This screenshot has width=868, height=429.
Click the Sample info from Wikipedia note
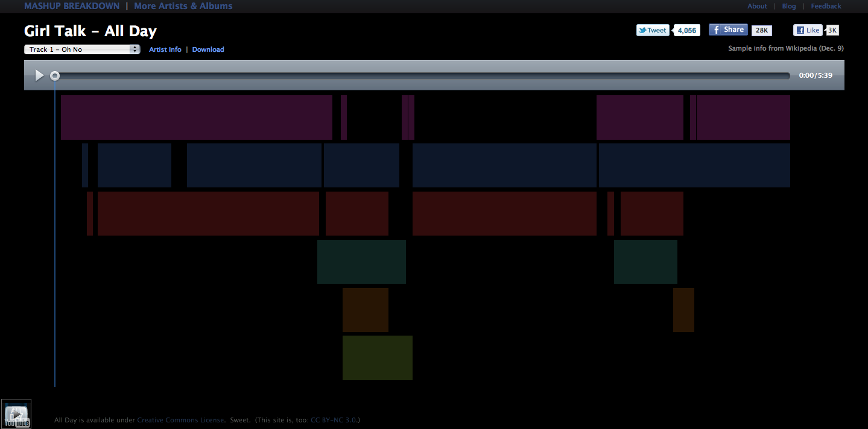(x=786, y=48)
